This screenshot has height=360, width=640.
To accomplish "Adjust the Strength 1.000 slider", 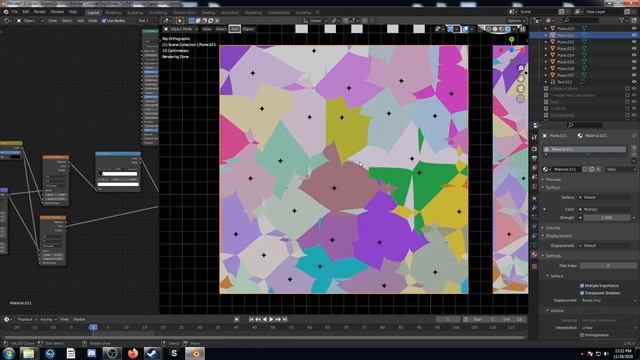I will pos(607,218).
